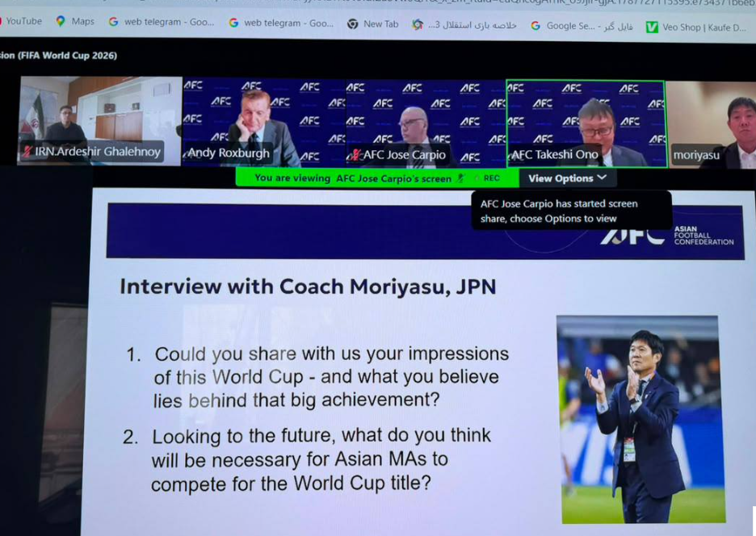Viewport: 756px width, 536px height.
Task: Open the Maps bookmark
Action: (x=75, y=22)
